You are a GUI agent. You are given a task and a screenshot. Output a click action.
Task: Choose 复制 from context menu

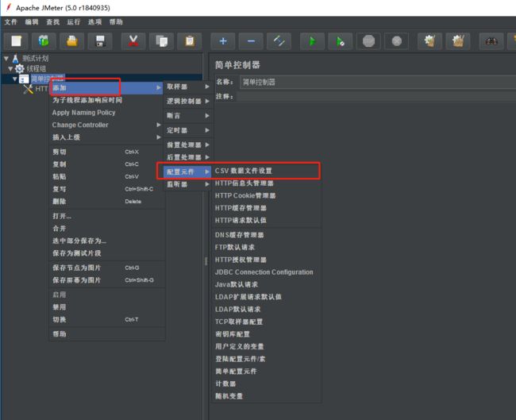[x=106, y=164]
